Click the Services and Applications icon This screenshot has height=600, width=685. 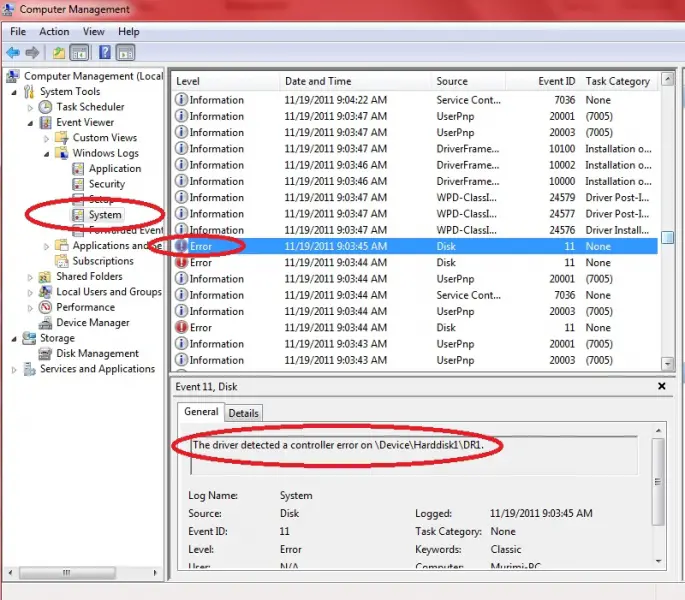click(29, 369)
